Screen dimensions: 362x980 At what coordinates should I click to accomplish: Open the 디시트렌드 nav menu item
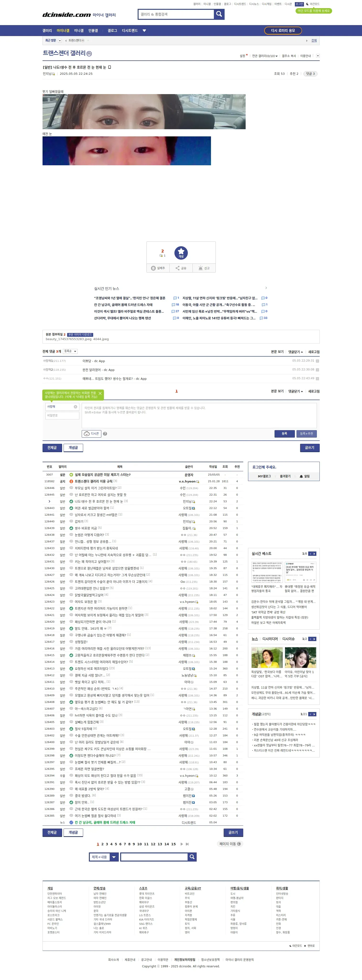click(x=130, y=30)
